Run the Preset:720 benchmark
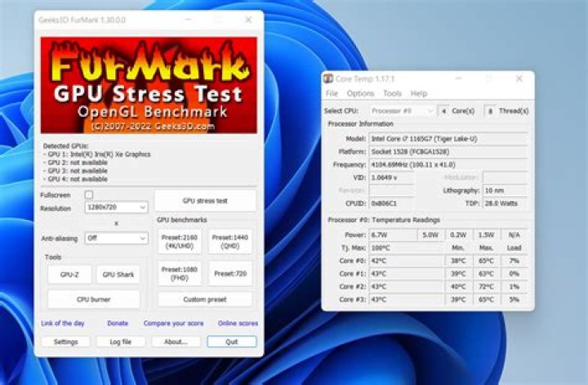 [230, 274]
